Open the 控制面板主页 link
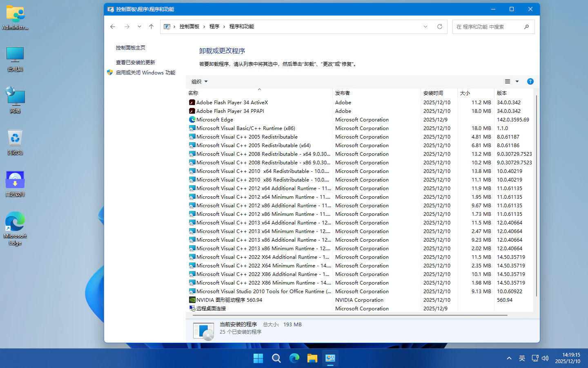This screenshot has width=588, height=368. click(x=131, y=48)
